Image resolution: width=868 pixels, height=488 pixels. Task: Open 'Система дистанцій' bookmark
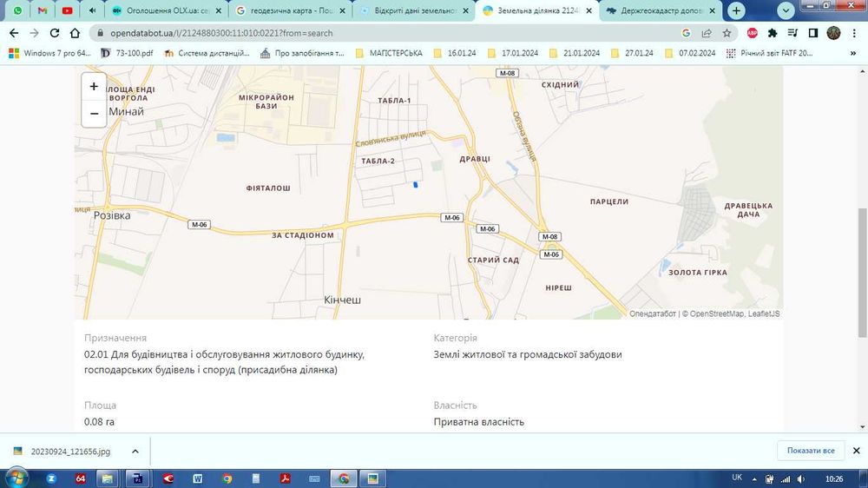[x=207, y=53]
